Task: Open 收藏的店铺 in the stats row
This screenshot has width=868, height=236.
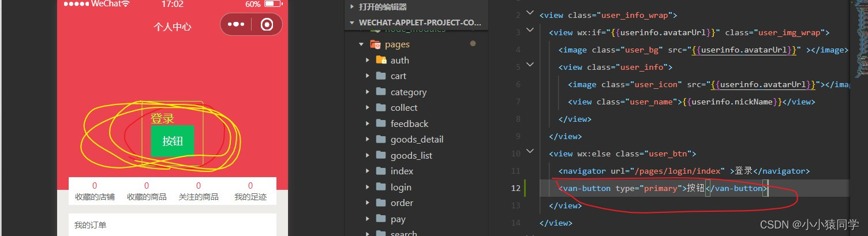Action: [95, 192]
